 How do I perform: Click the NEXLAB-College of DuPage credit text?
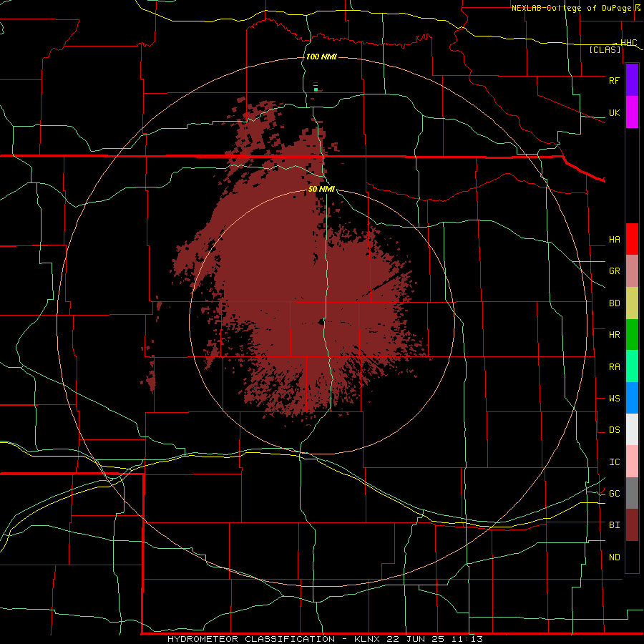point(571,8)
